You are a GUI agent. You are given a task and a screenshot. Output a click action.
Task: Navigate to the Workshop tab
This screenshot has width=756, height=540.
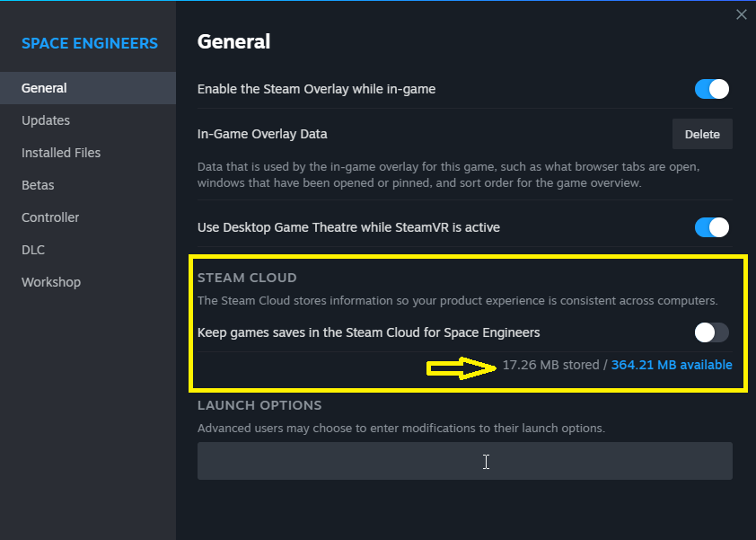(x=51, y=282)
